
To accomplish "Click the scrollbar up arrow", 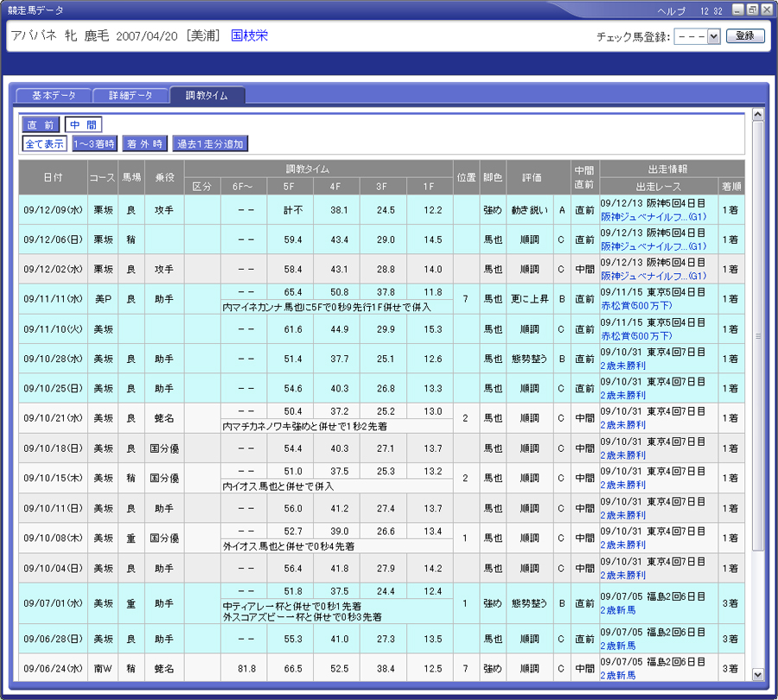I will tap(758, 114).
